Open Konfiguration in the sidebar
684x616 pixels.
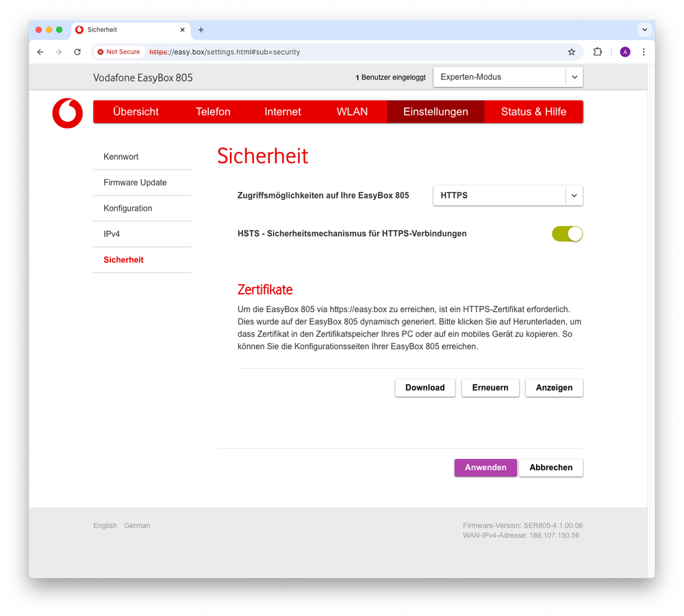142,208
